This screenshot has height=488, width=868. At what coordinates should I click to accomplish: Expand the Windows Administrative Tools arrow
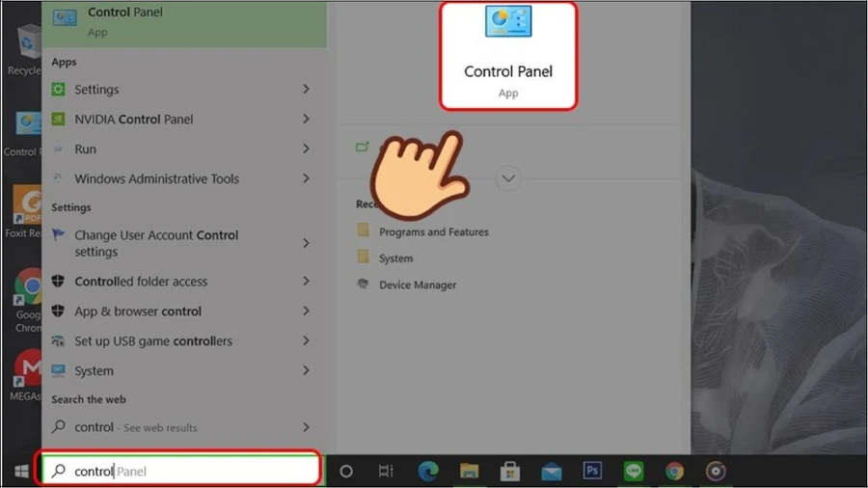(306, 178)
